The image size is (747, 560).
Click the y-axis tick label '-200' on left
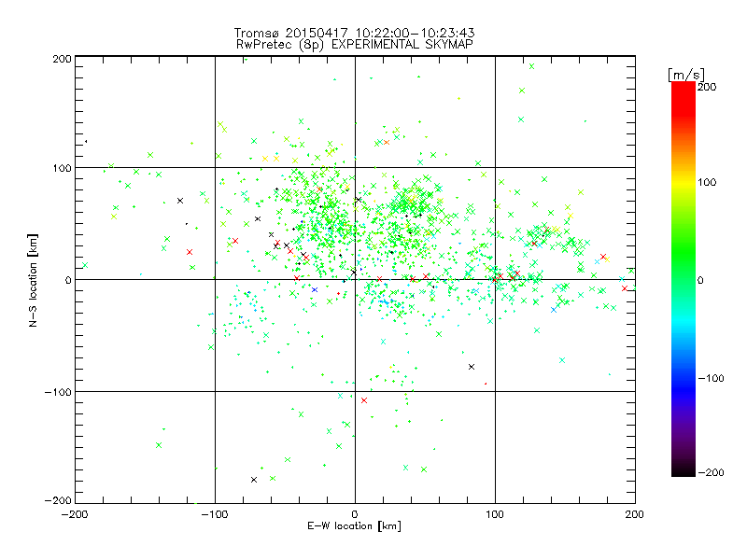click(58, 500)
